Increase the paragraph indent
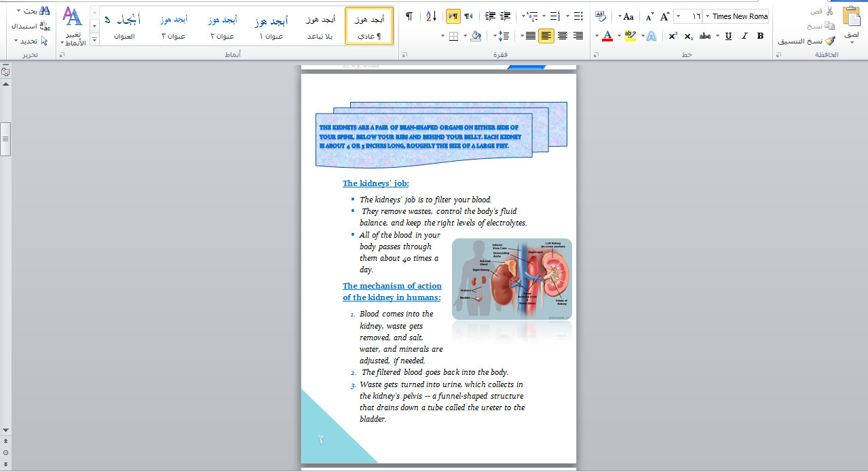868x472 pixels. [490, 16]
